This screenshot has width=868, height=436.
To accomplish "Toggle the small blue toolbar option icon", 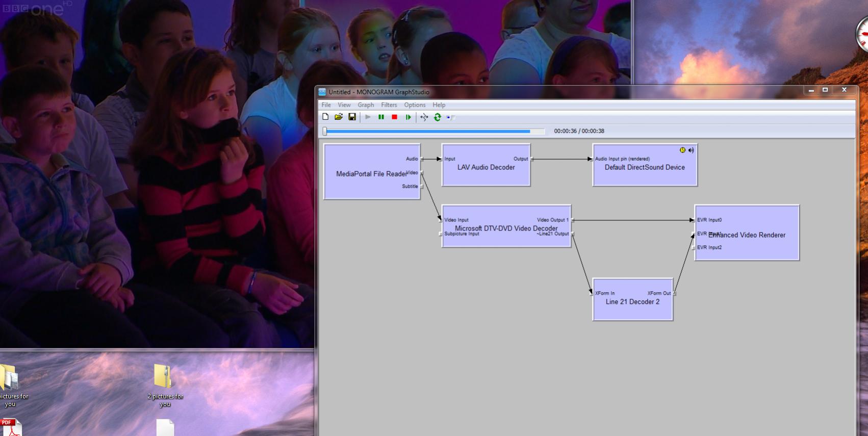I will coord(451,117).
